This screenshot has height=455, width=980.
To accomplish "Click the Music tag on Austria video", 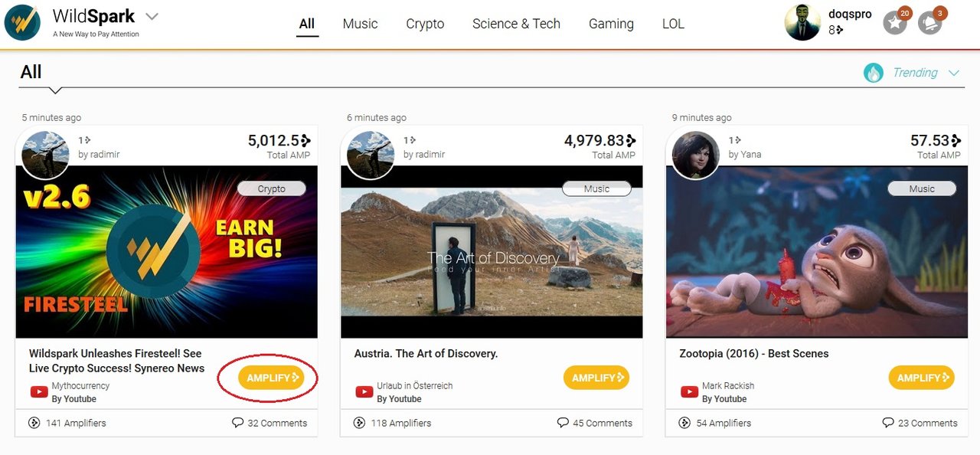I will click(596, 188).
